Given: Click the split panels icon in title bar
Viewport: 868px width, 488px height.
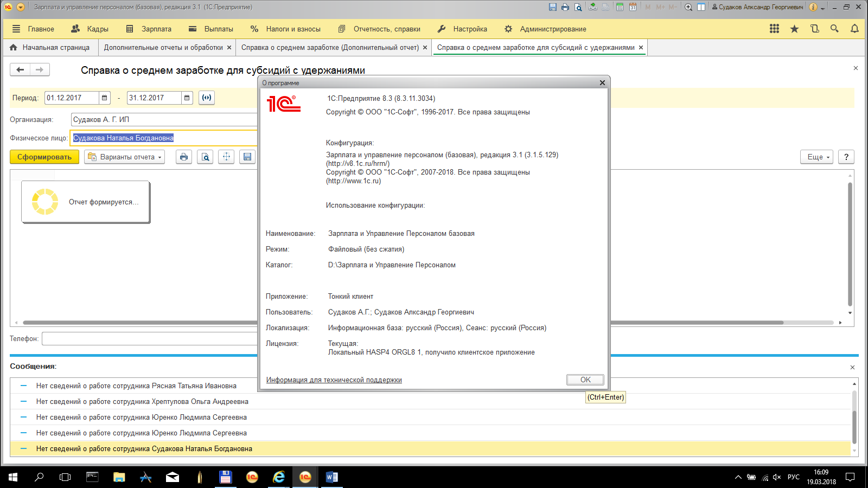Looking at the screenshot, I should pos(701,7).
